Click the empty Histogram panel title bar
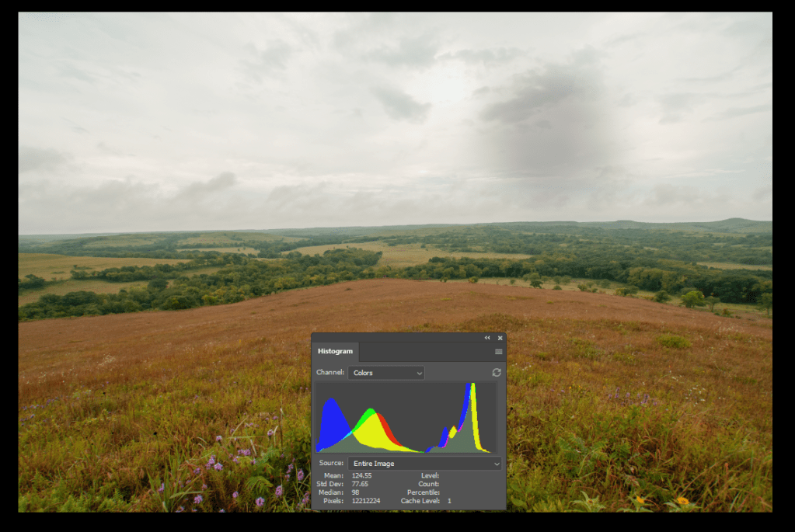Viewport: 795px width, 532px height. pos(420,338)
